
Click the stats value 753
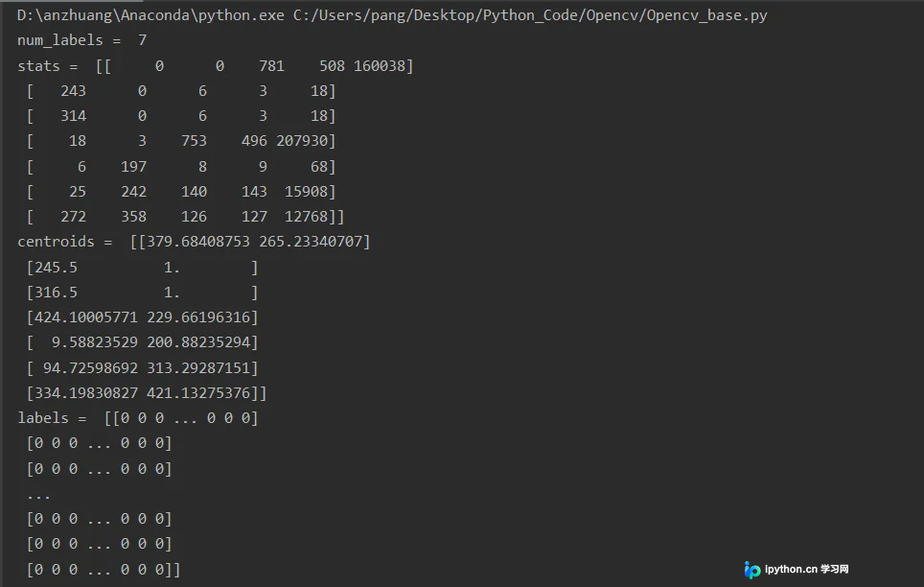point(194,141)
